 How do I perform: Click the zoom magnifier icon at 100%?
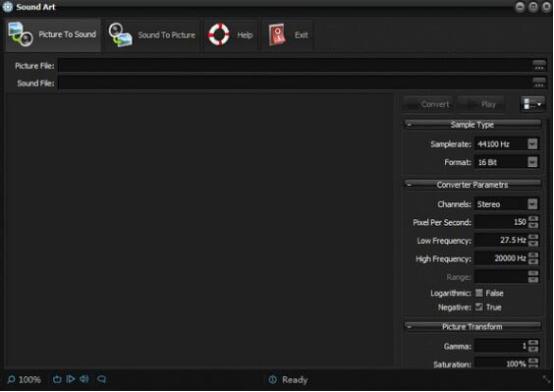click(11, 380)
